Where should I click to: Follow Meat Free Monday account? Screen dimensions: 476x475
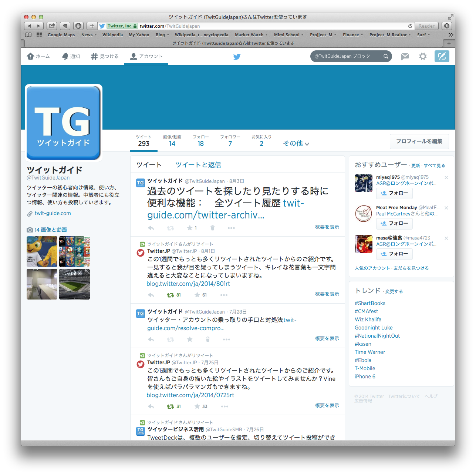(394, 224)
